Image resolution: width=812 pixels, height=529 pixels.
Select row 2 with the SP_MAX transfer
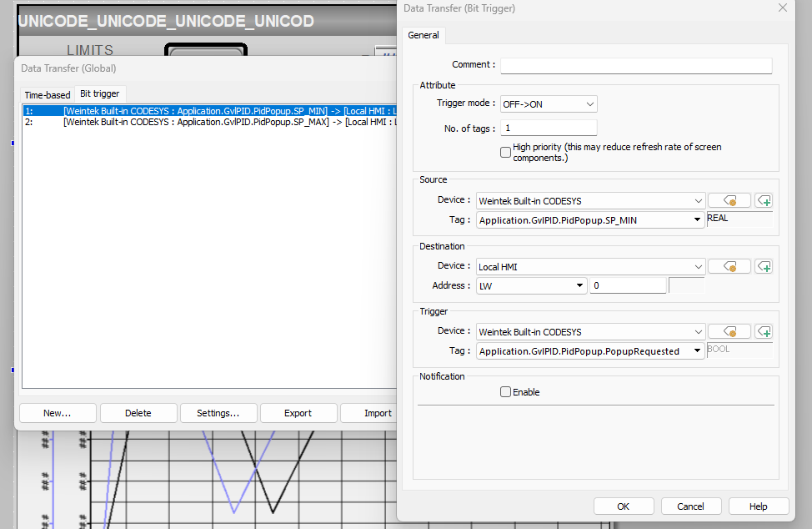pos(210,123)
